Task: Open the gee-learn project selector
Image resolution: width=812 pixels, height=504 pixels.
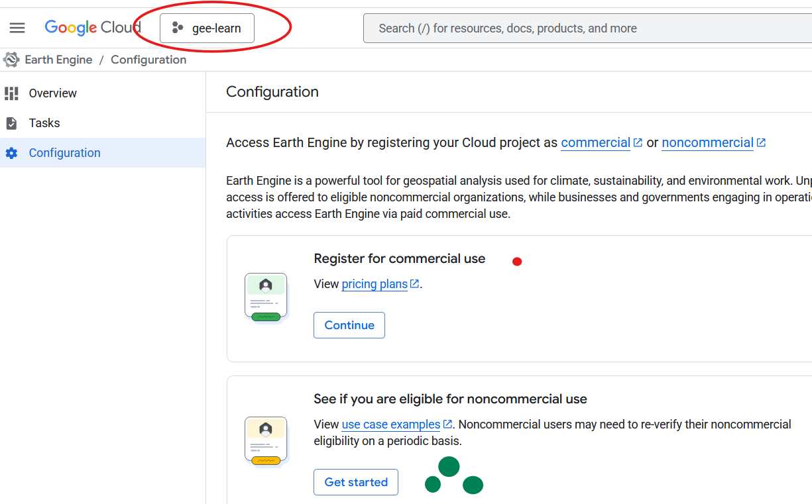Action: pyautogui.click(x=207, y=28)
